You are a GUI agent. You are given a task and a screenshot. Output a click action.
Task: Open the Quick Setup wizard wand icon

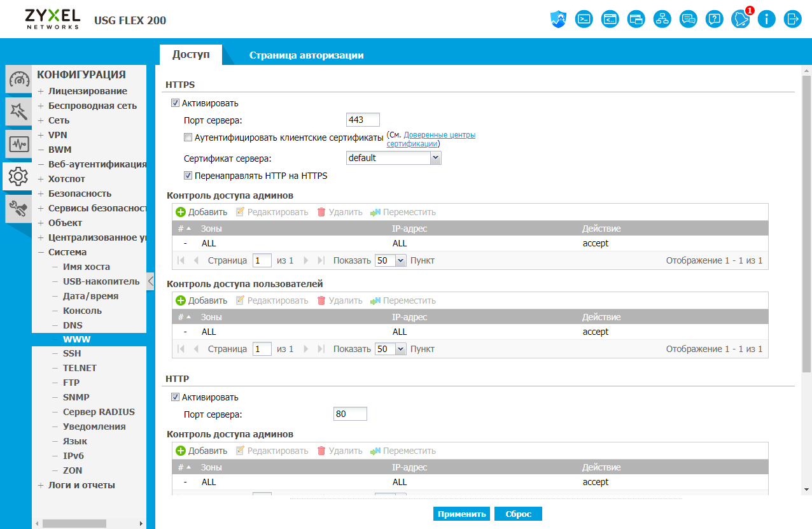[x=19, y=112]
